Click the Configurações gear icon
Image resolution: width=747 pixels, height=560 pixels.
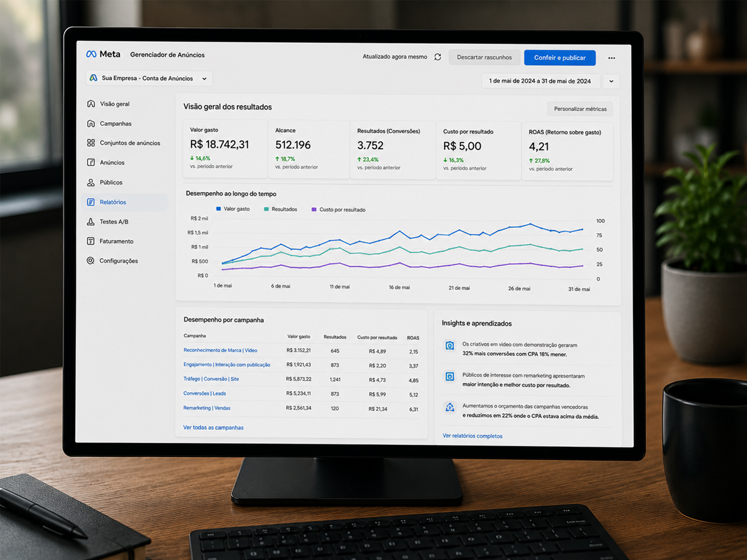(91, 261)
